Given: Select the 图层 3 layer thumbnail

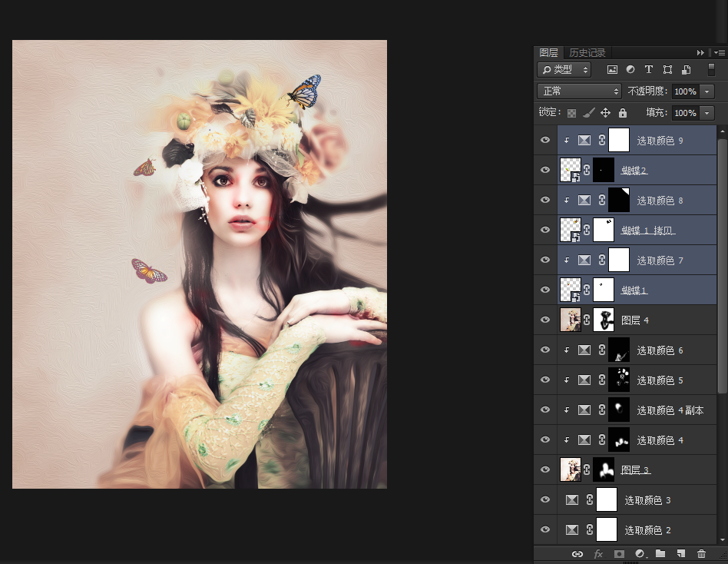Looking at the screenshot, I should [x=571, y=469].
